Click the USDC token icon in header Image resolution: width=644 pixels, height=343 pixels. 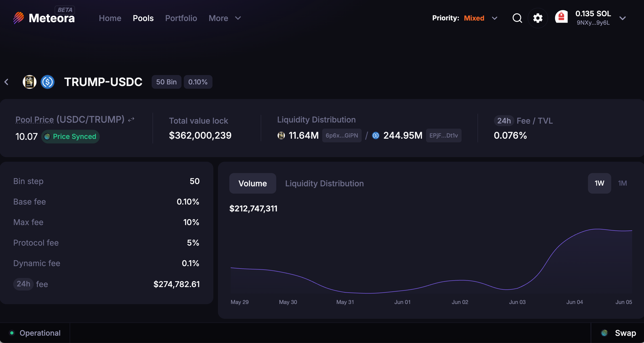pos(48,82)
